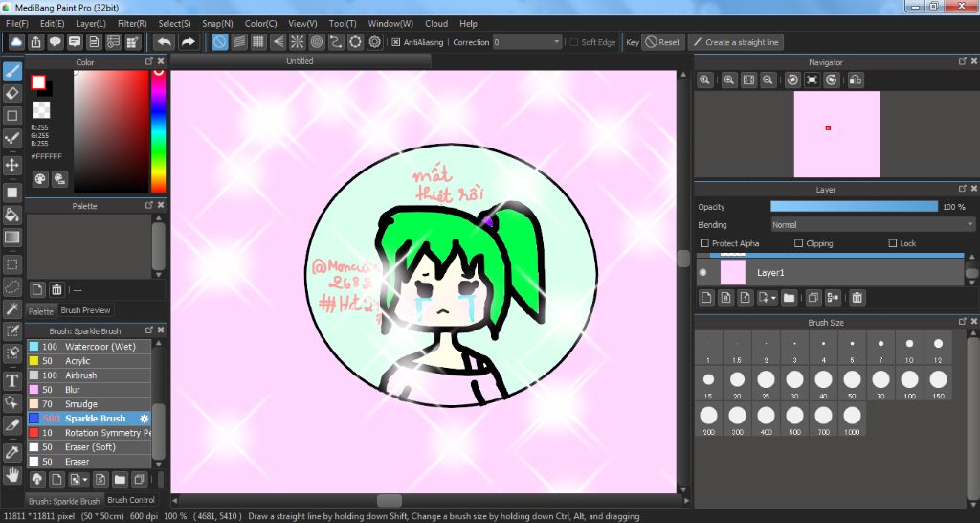Switch to the Brush Preview tab
The width and height of the screenshot is (980, 523).
(85, 310)
